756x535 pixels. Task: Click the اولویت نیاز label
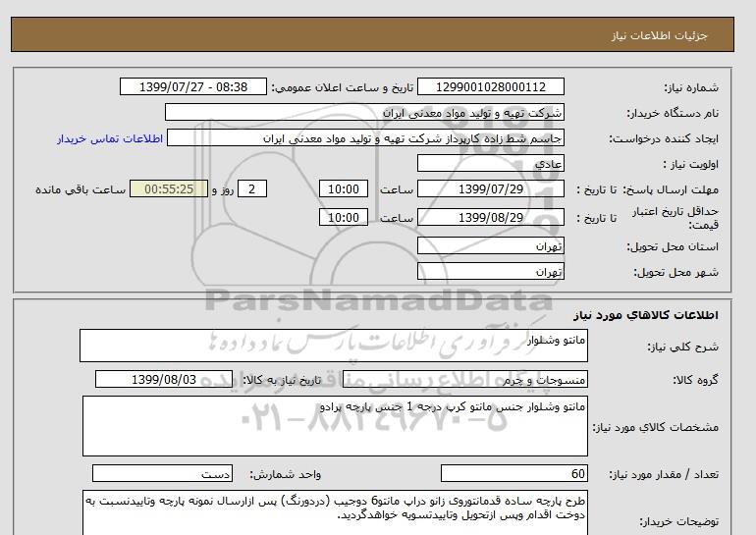690,164
